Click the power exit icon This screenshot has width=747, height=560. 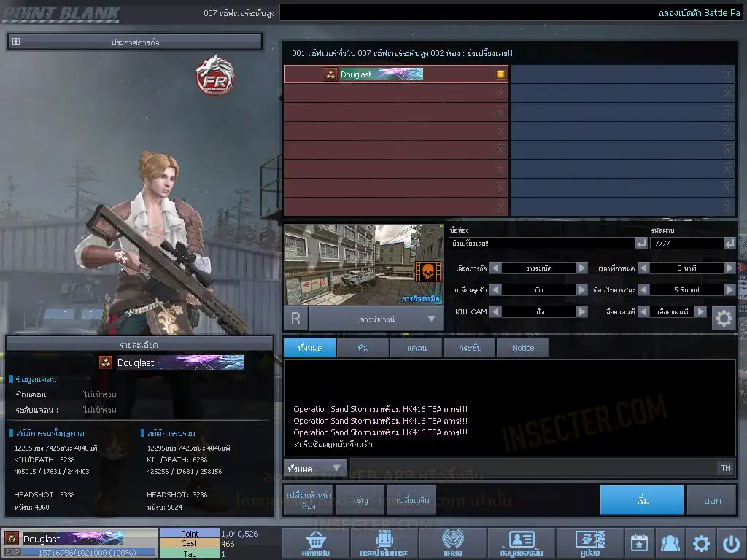731,543
